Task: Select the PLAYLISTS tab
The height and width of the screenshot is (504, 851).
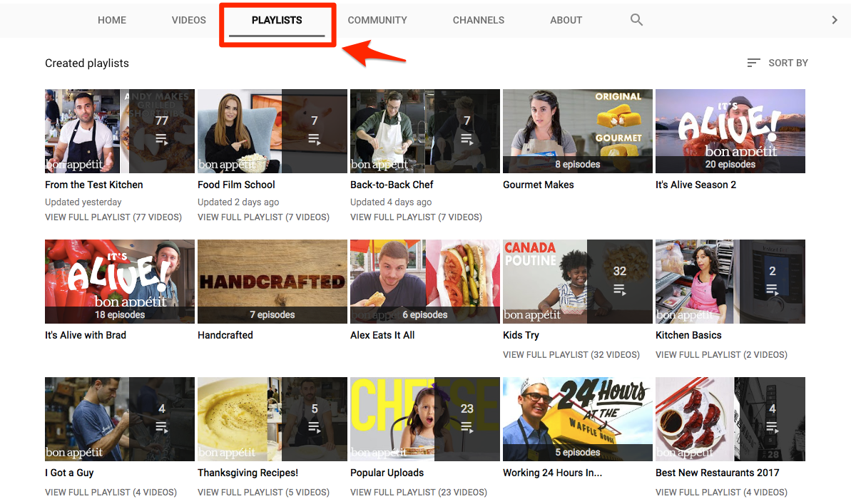Action: (277, 20)
